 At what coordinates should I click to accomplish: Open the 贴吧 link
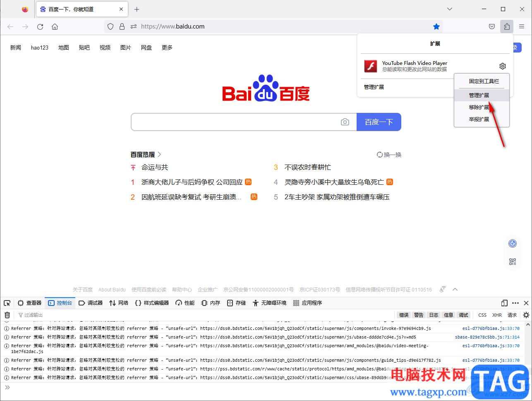pyautogui.click(x=84, y=48)
